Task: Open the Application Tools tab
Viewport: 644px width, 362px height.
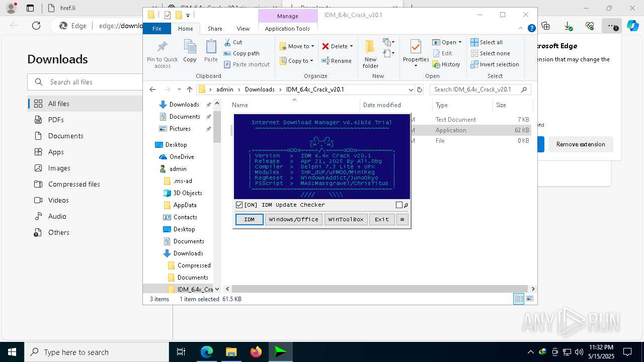Action: (x=287, y=29)
